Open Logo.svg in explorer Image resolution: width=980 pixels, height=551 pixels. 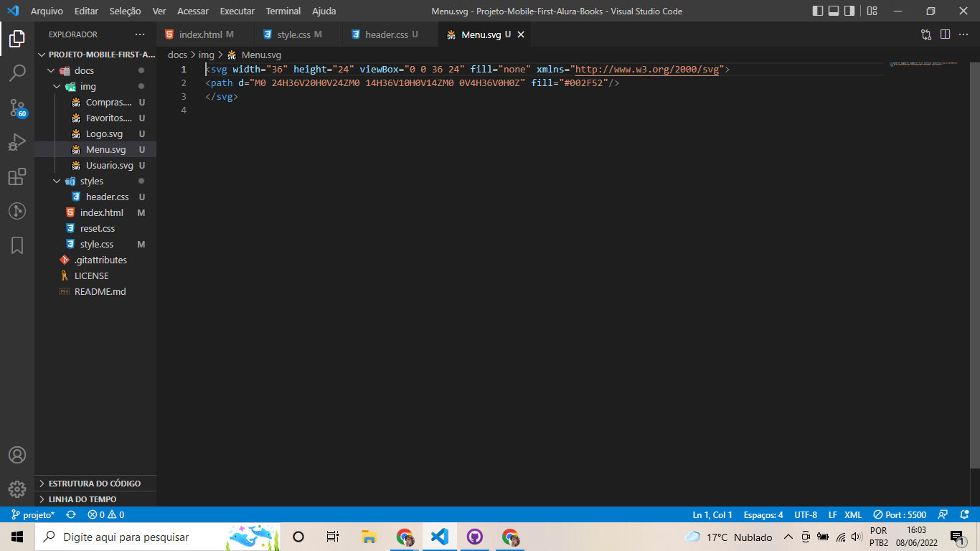(x=96, y=133)
